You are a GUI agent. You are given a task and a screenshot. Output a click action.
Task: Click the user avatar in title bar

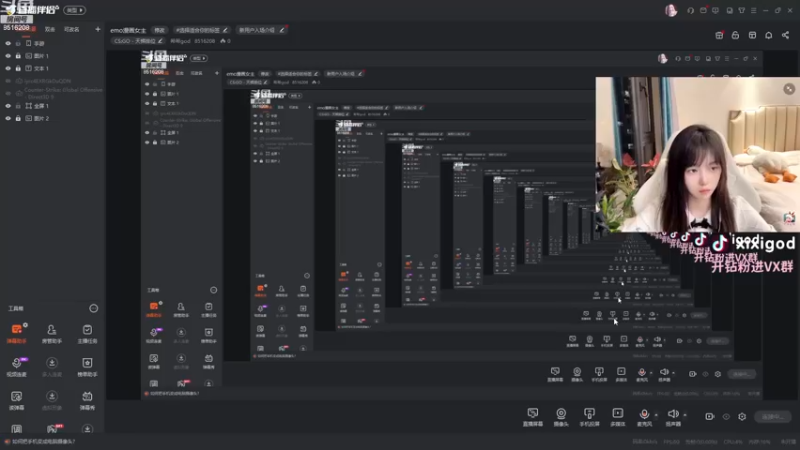[671, 10]
